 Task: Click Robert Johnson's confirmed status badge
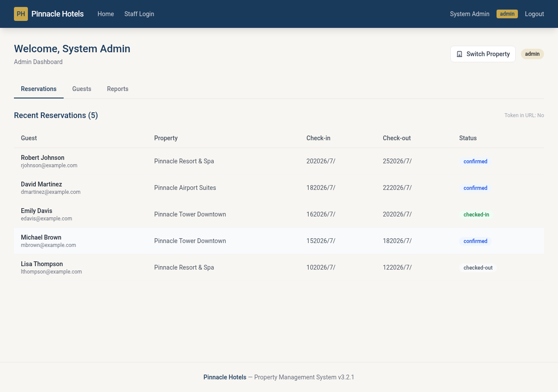[476, 162]
